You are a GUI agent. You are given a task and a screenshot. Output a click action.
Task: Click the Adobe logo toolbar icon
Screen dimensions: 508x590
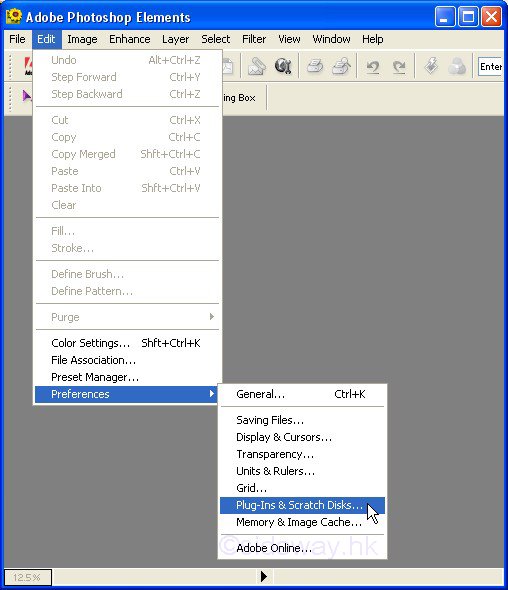28,66
